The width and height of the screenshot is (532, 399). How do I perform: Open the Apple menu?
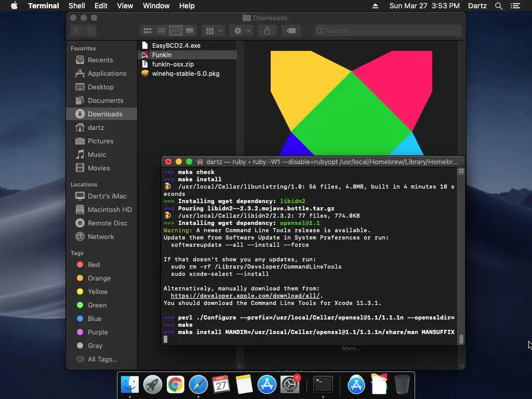tap(14, 6)
